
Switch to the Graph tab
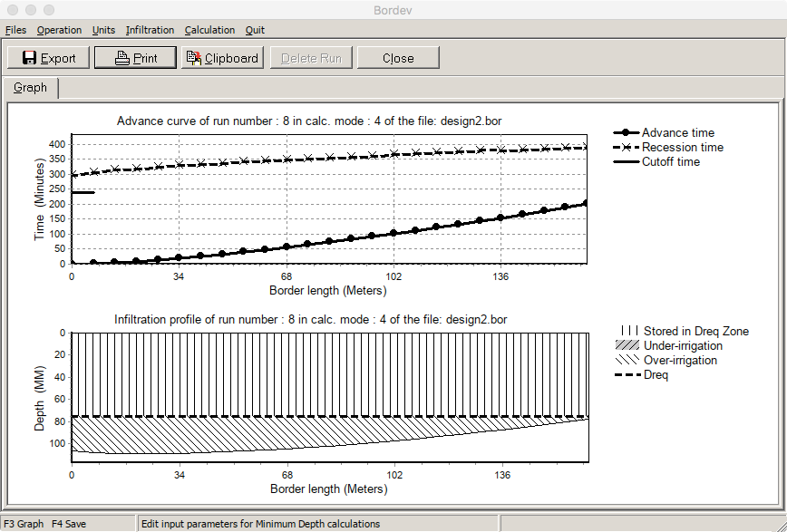point(30,88)
